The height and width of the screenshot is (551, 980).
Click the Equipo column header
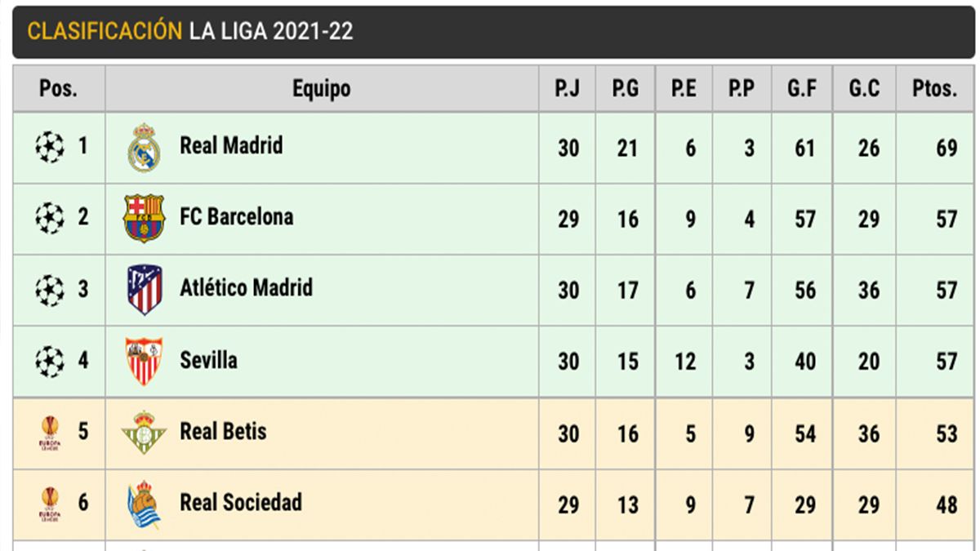(x=322, y=89)
